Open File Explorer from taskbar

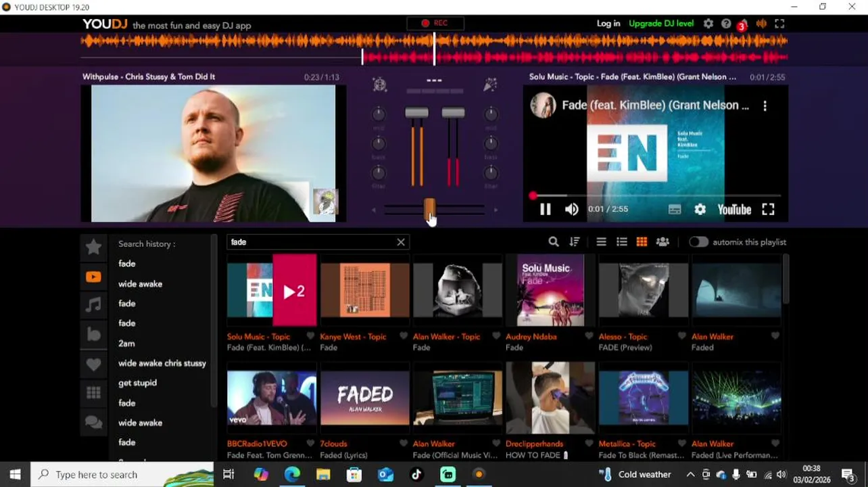[323, 475]
